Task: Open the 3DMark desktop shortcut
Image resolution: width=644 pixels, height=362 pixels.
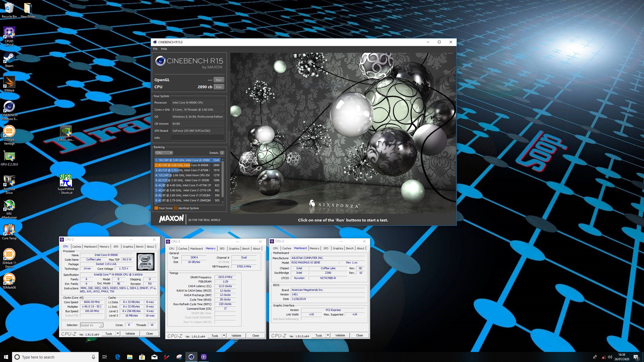Action: click(x=9, y=84)
